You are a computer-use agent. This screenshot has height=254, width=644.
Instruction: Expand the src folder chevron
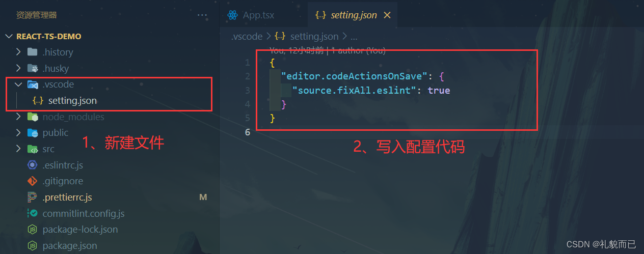(18, 149)
